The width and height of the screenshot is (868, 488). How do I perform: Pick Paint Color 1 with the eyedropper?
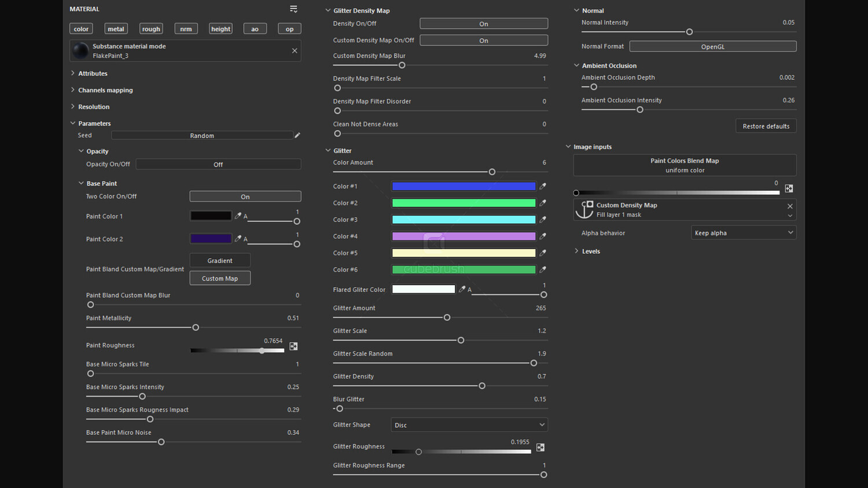[238, 216]
